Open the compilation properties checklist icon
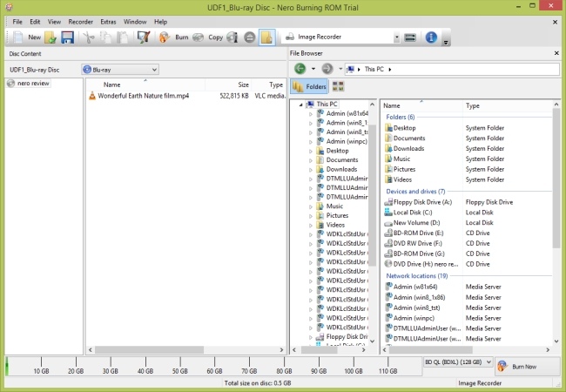The image size is (566, 392). tap(144, 37)
